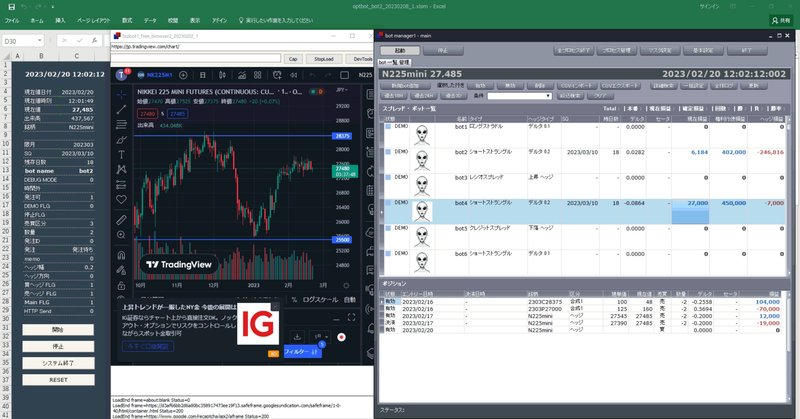
Task: Toggle the magnet mode icon
Action: pyautogui.click(x=121, y=255)
